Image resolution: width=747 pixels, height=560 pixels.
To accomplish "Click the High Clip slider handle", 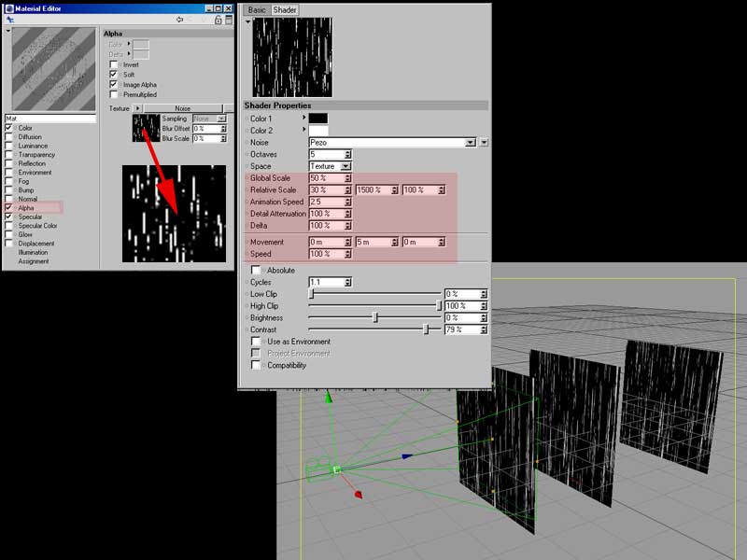I will [439, 306].
